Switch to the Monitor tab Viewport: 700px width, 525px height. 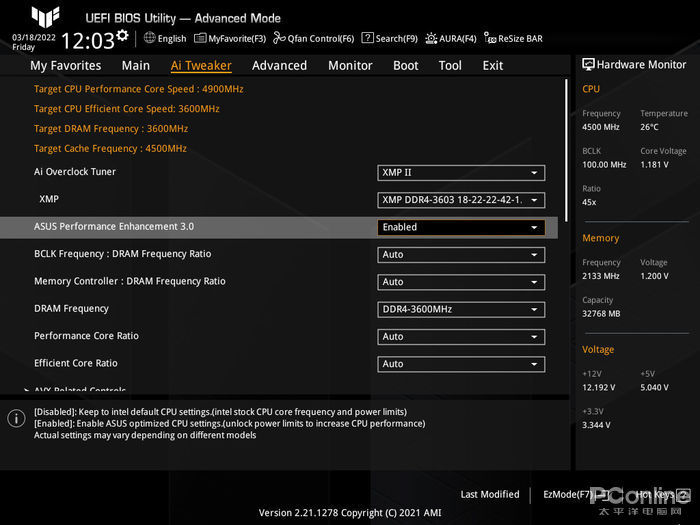pyautogui.click(x=350, y=65)
